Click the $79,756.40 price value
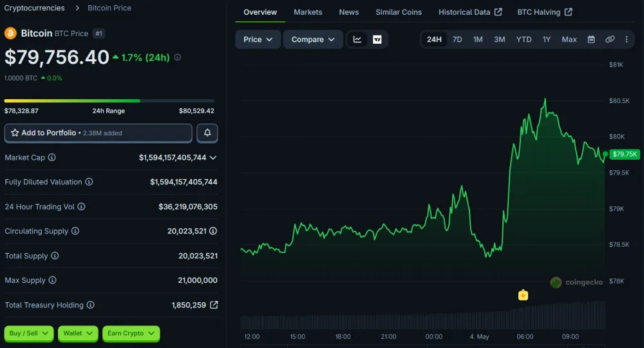Viewport: 644px width, 348px height. (x=57, y=57)
